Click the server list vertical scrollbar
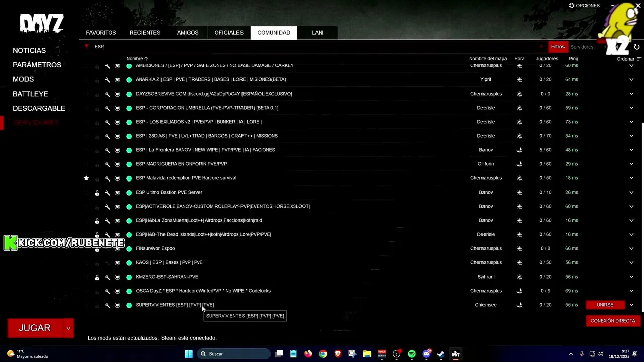Image resolution: width=644 pixels, height=362 pixels. click(642, 216)
